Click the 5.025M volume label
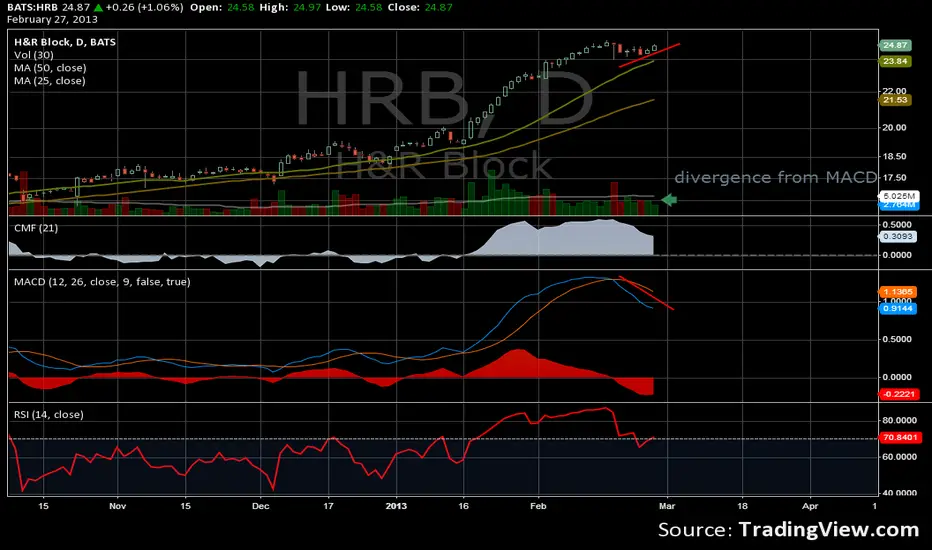Image resolution: width=932 pixels, height=550 pixels. (x=898, y=196)
